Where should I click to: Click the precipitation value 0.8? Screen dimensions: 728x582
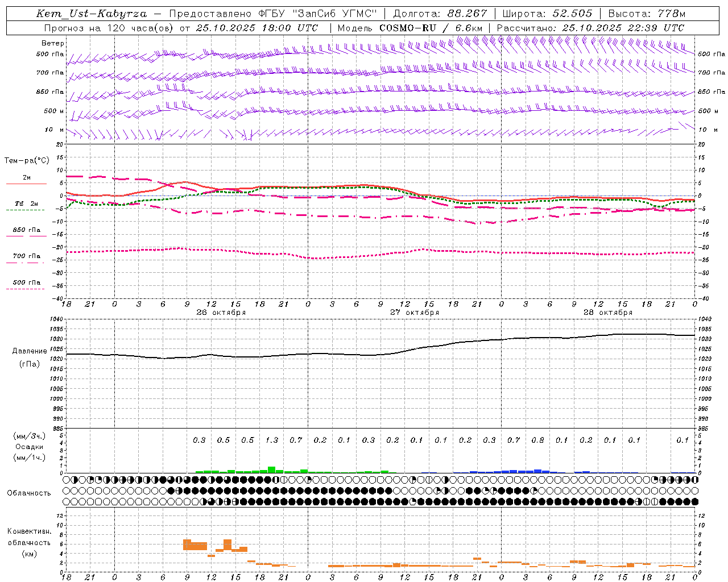coord(537,440)
